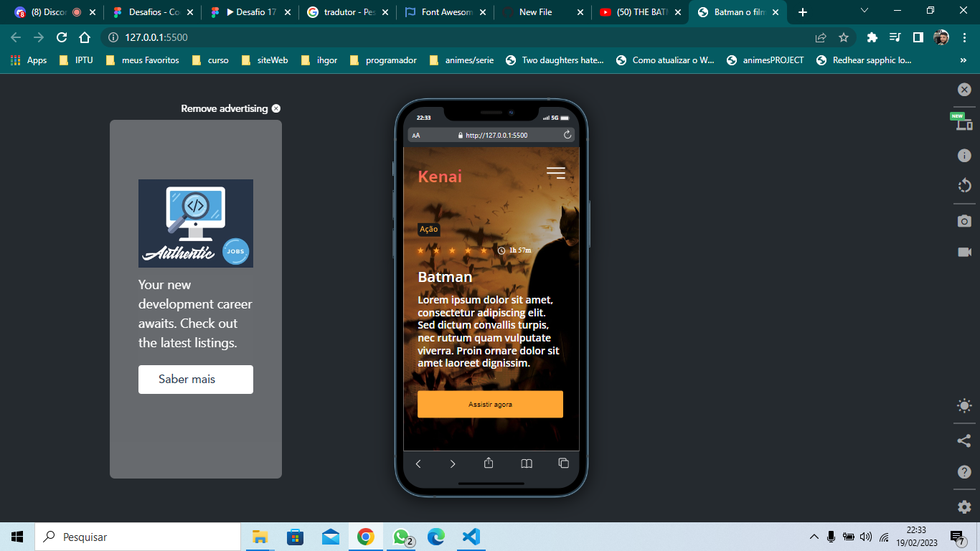Toggle screen brightness with the sun icon

click(964, 405)
